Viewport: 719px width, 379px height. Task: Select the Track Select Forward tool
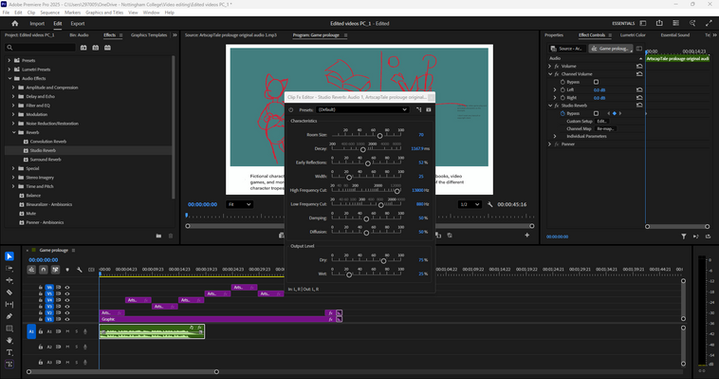[x=9, y=269]
